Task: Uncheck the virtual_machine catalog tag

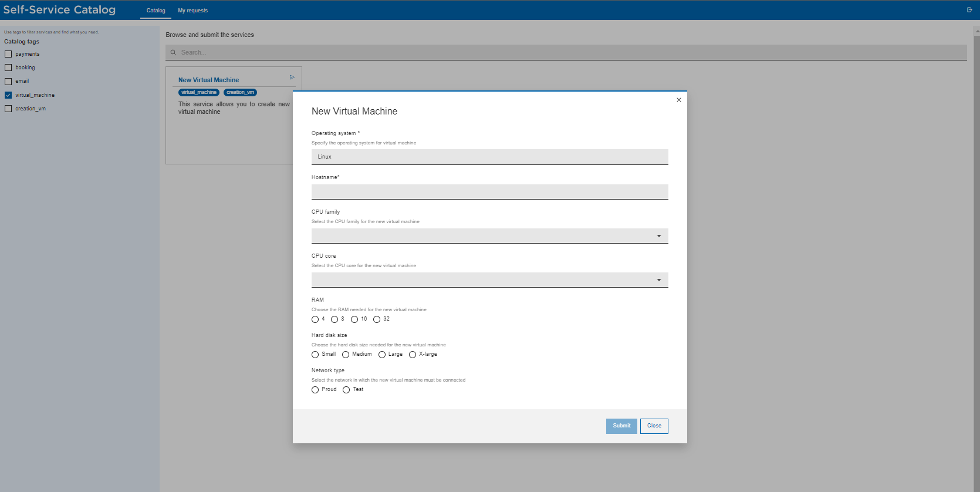Action: click(8, 95)
